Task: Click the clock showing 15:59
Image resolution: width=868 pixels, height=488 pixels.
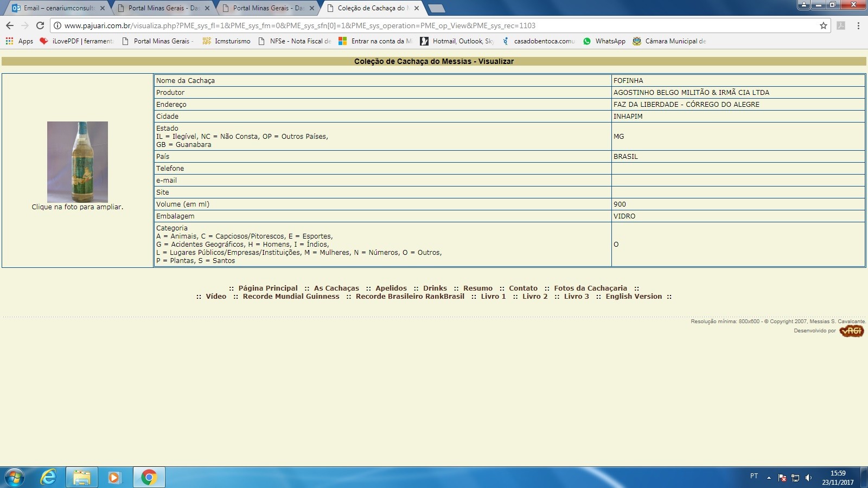Action: [838, 473]
